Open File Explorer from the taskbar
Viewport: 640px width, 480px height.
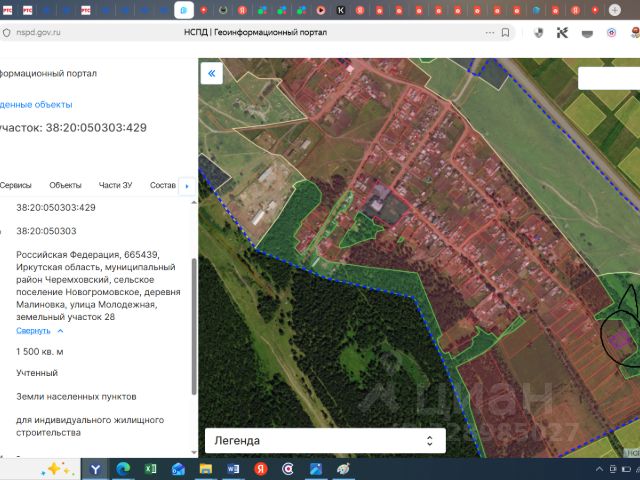coord(206,469)
